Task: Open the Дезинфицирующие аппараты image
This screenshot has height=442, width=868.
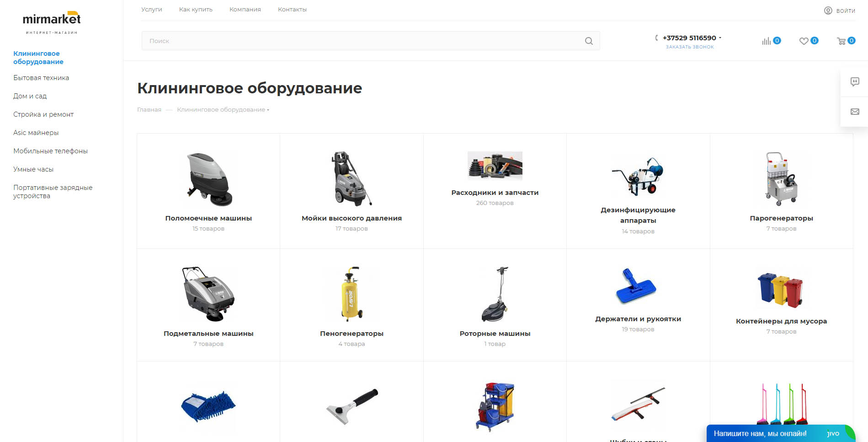Action: click(x=638, y=176)
